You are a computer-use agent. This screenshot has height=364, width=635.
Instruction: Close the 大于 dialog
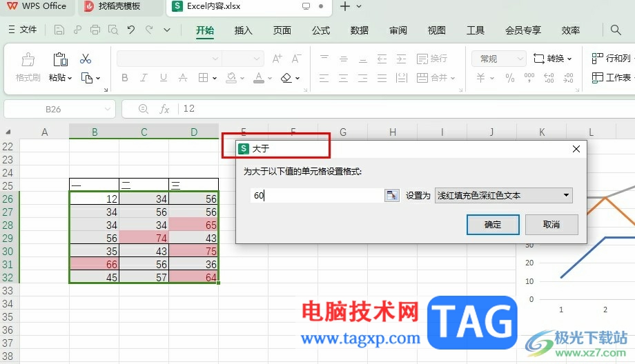click(x=576, y=149)
